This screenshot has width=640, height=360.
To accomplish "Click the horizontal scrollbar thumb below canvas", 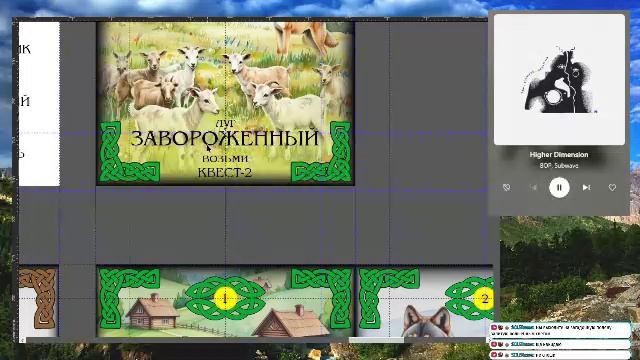I will 376,340.
